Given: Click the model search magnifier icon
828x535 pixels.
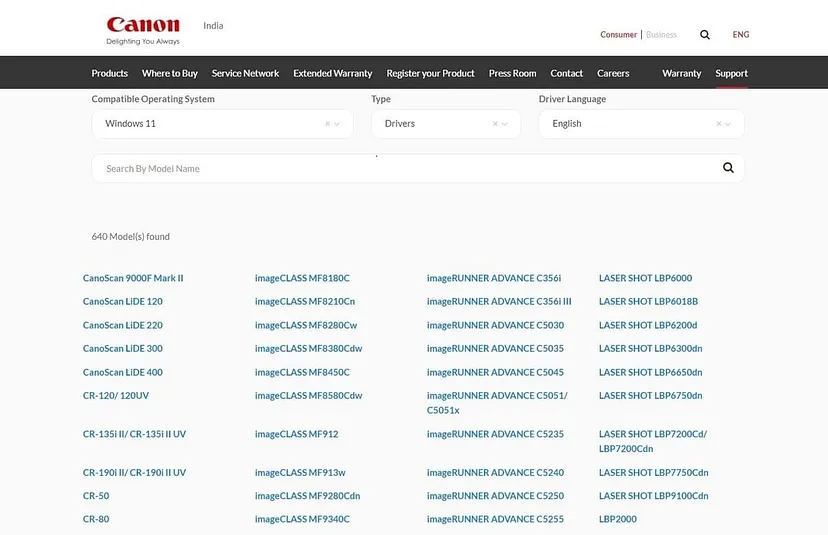Looking at the screenshot, I should [x=728, y=168].
